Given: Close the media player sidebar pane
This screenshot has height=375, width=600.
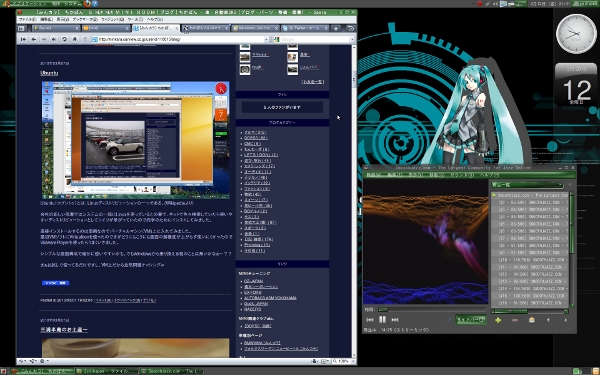Looking at the screenshot, I should (x=570, y=185).
